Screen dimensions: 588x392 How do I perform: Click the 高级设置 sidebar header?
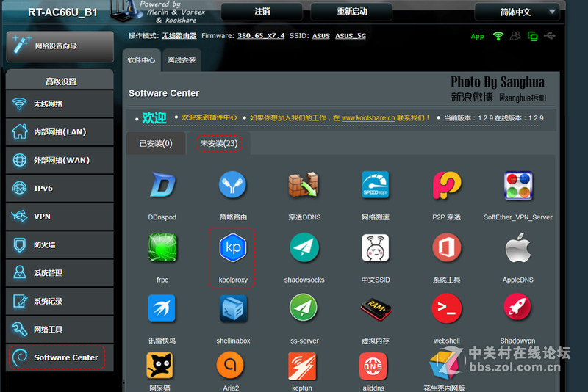60,81
